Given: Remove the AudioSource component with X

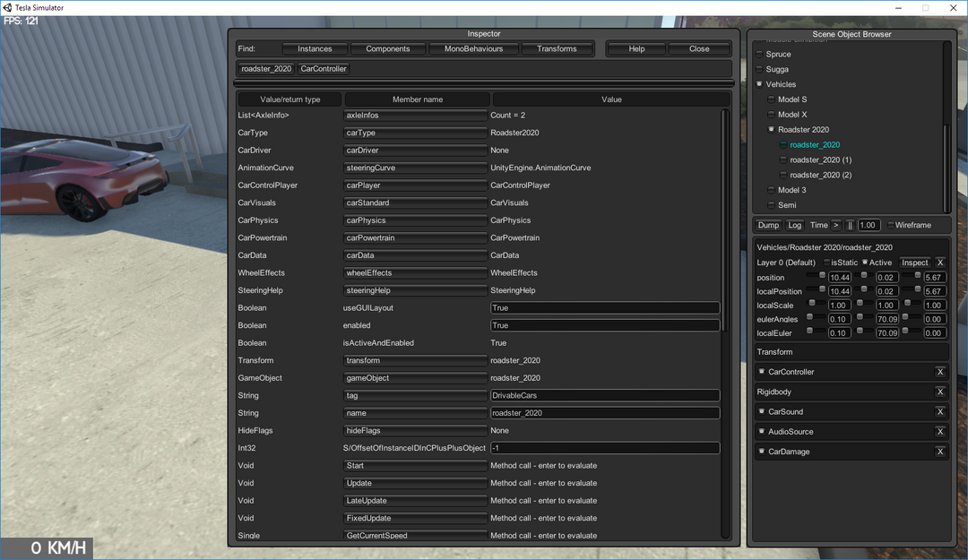Looking at the screenshot, I should tap(940, 432).
